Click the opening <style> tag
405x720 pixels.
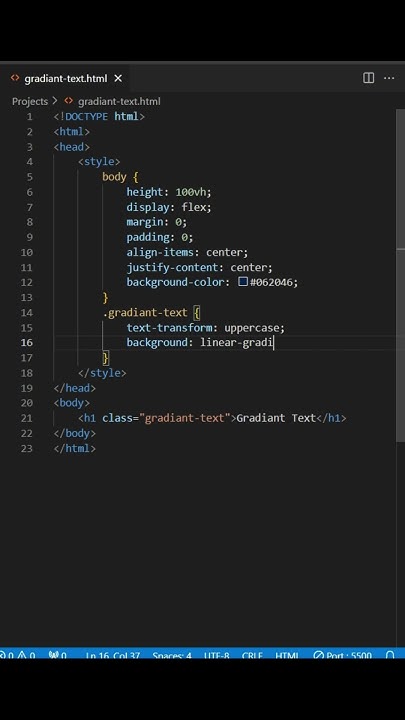point(99,162)
